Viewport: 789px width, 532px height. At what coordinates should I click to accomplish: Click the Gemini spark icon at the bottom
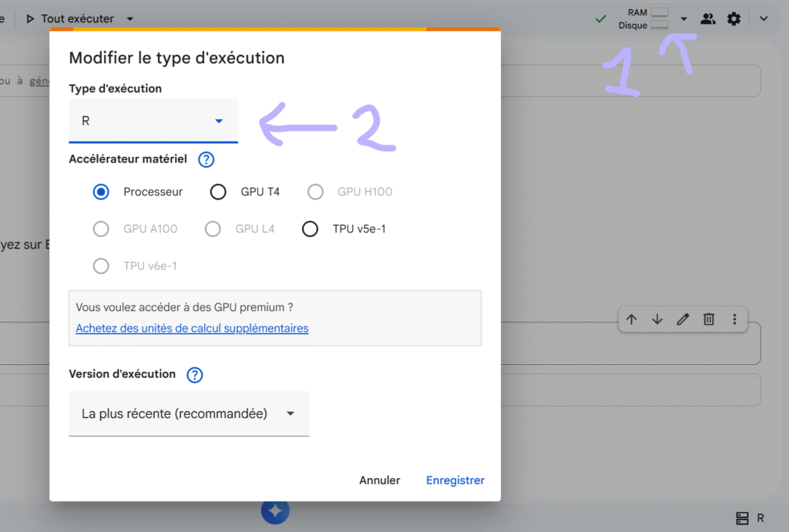pyautogui.click(x=275, y=510)
